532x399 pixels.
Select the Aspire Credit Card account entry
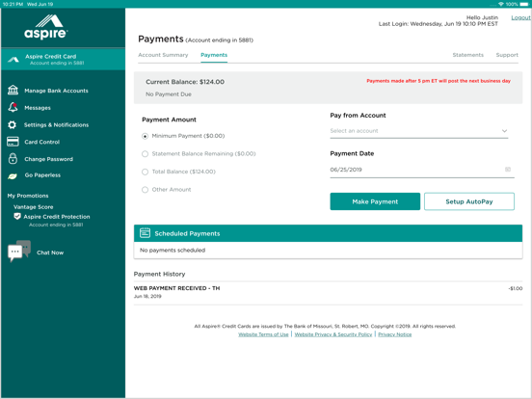[x=63, y=59]
